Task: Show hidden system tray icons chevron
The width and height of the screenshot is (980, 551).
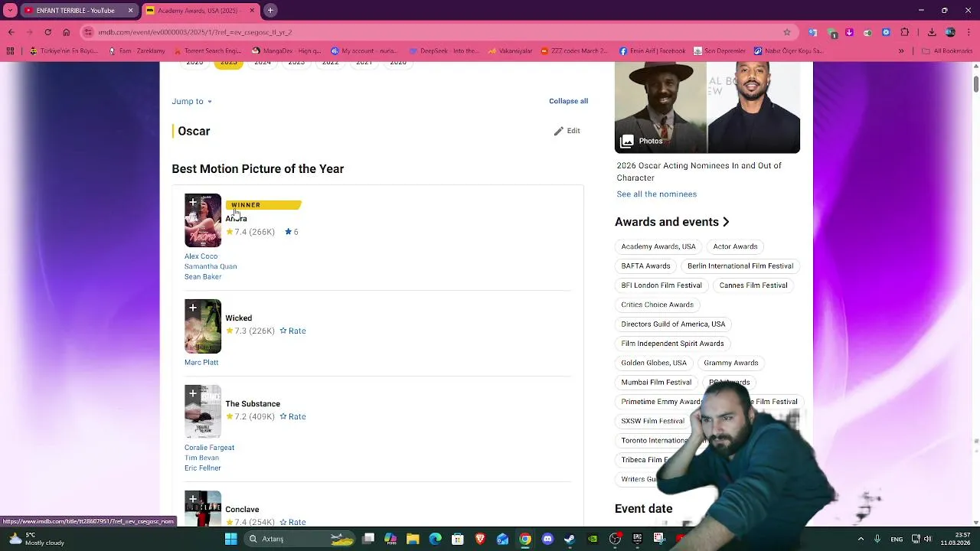Action: click(861, 539)
